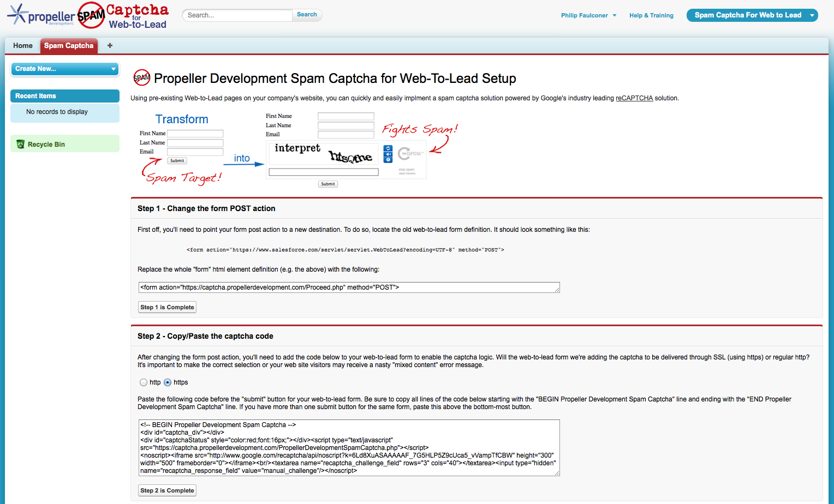Image resolution: width=834 pixels, height=504 pixels.
Task: Click the Search button
Action: coord(307,15)
